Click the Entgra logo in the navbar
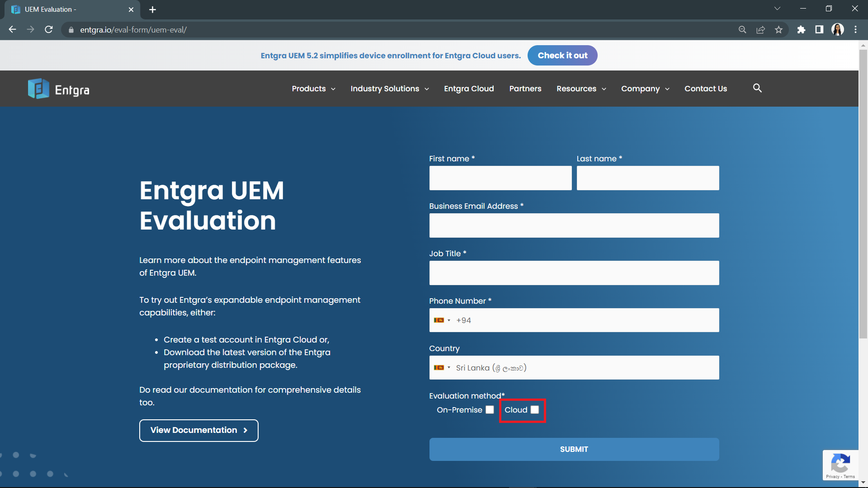The height and width of the screenshot is (488, 868). point(58,89)
